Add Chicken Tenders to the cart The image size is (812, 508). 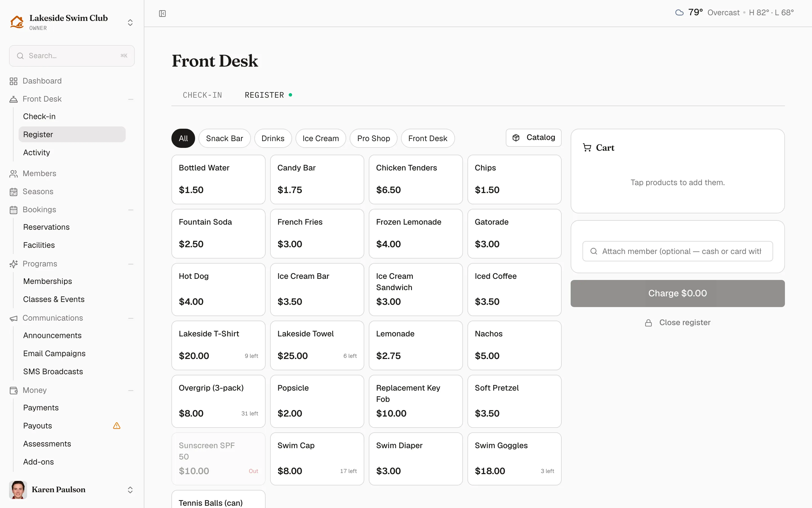pos(416,179)
